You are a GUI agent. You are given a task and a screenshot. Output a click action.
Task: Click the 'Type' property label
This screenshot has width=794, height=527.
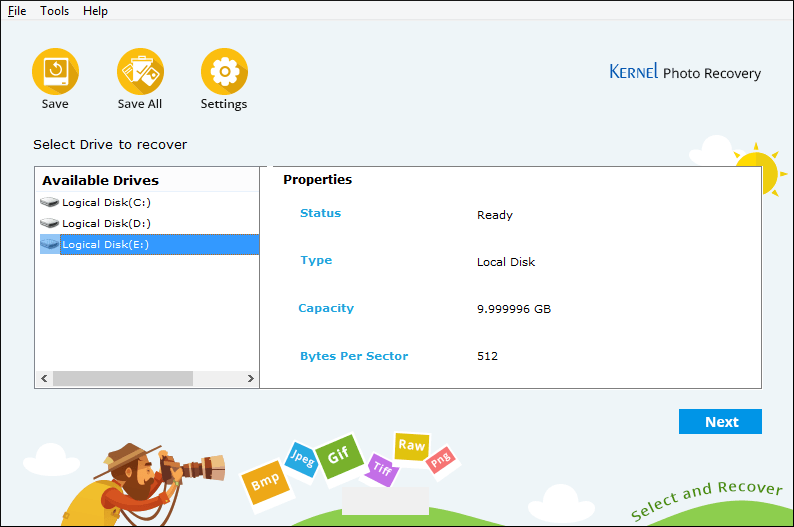(x=316, y=260)
